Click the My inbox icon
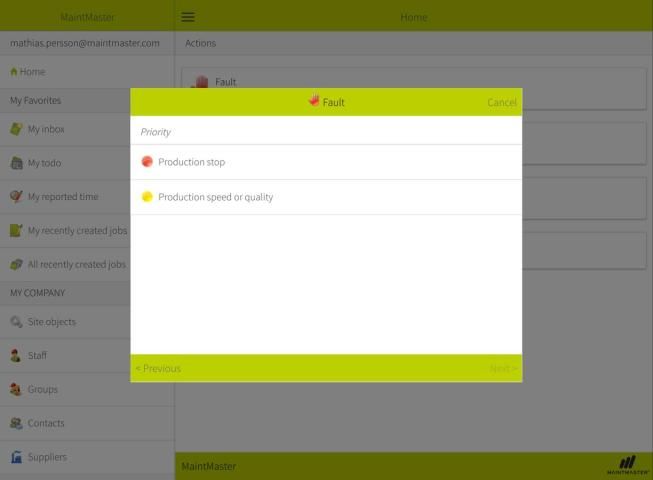The width and height of the screenshot is (653, 480). point(16,129)
